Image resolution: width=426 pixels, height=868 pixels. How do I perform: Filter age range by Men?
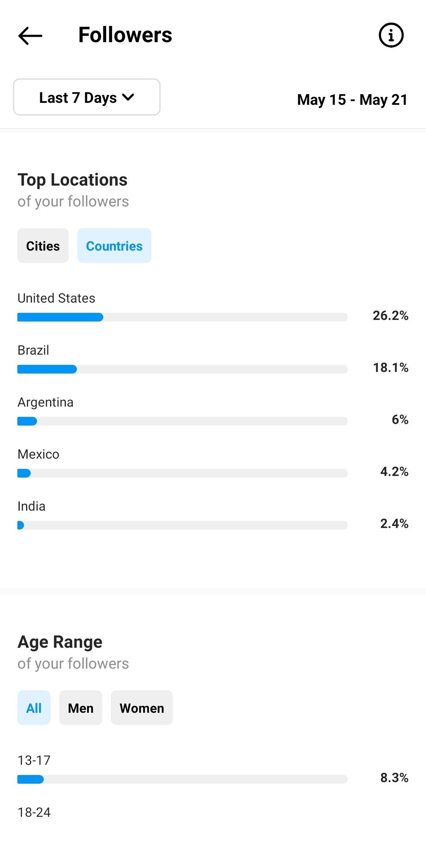80,708
